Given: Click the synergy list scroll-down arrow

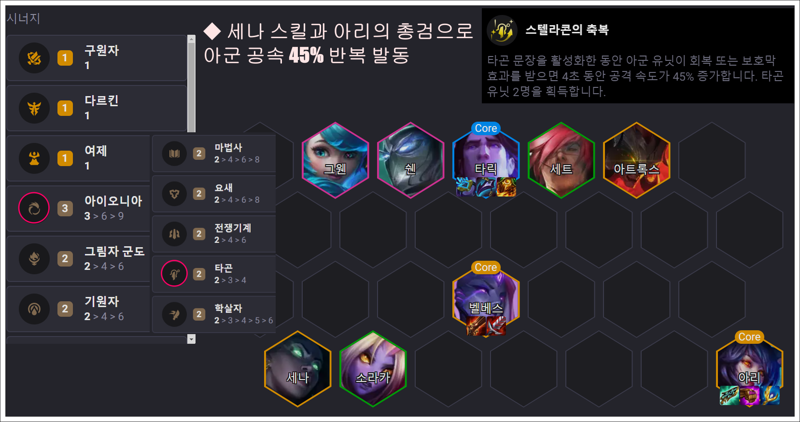Looking at the screenshot, I should (191, 339).
